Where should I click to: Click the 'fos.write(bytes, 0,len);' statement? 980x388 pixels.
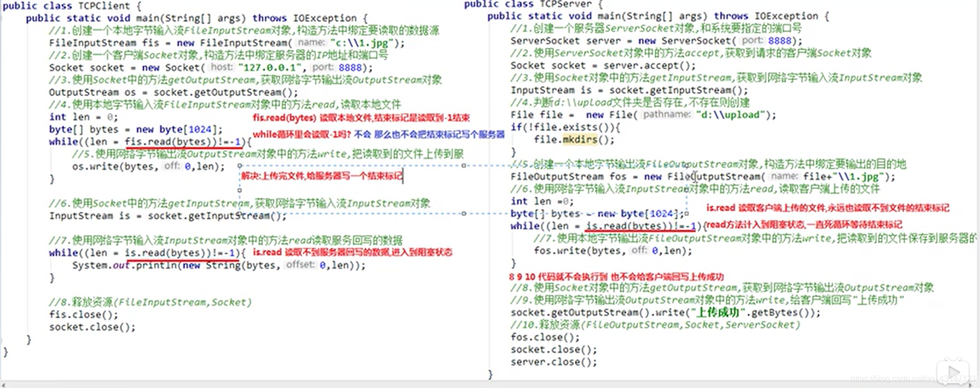(x=613, y=251)
